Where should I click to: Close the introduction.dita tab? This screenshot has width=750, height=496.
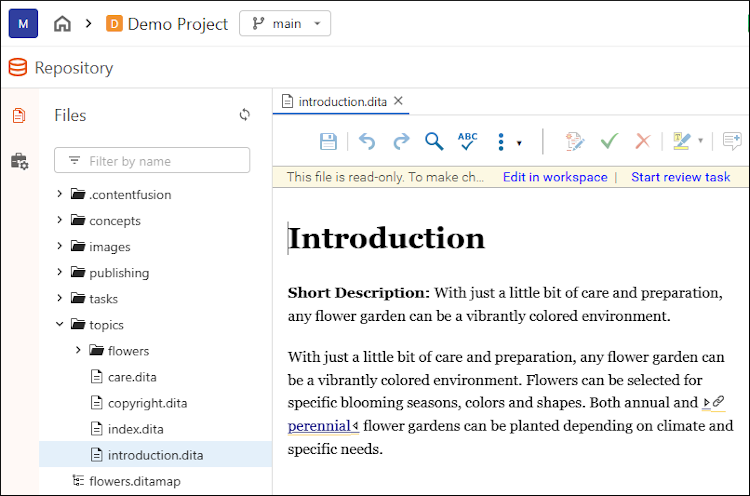(x=398, y=101)
